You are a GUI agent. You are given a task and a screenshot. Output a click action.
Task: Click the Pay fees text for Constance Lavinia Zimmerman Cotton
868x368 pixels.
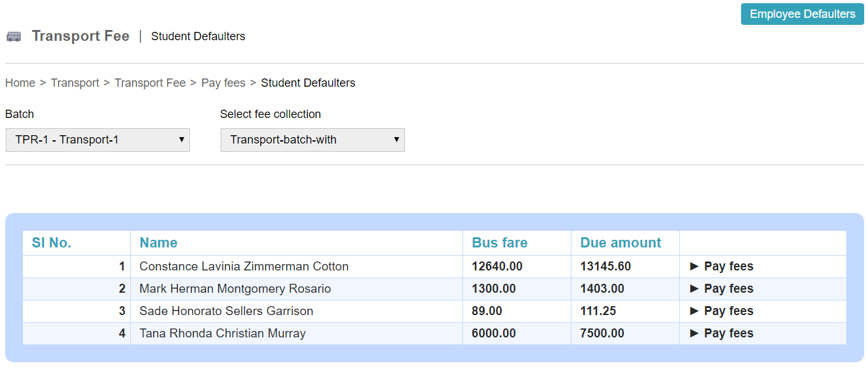click(x=728, y=267)
